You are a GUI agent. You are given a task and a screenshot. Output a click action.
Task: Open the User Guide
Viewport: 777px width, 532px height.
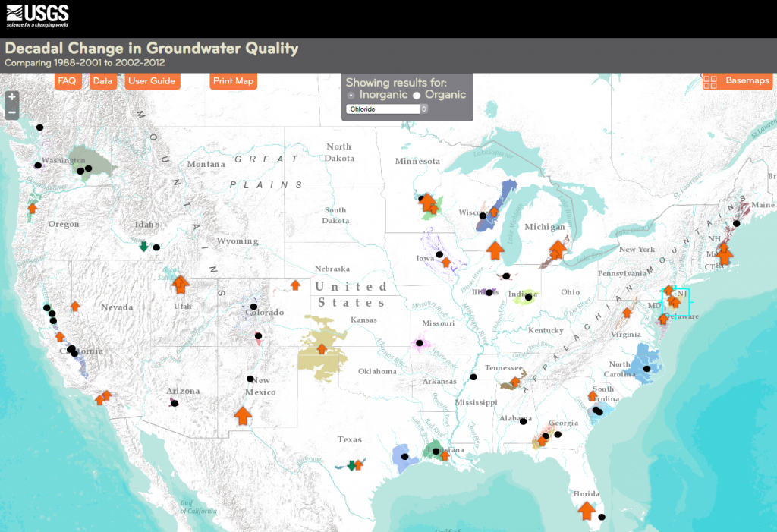(x=152, y=81)
